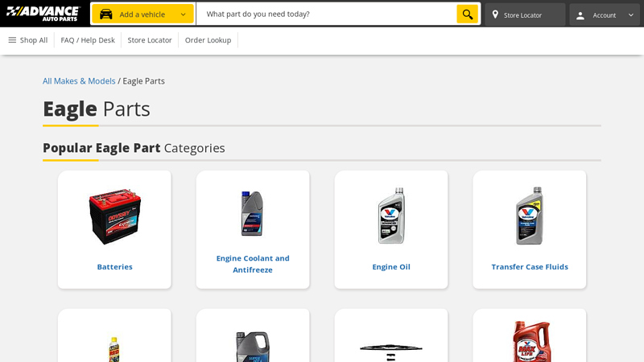Click the dark gray oil jug image
This screenshot has height=362, width=644.
253,347
